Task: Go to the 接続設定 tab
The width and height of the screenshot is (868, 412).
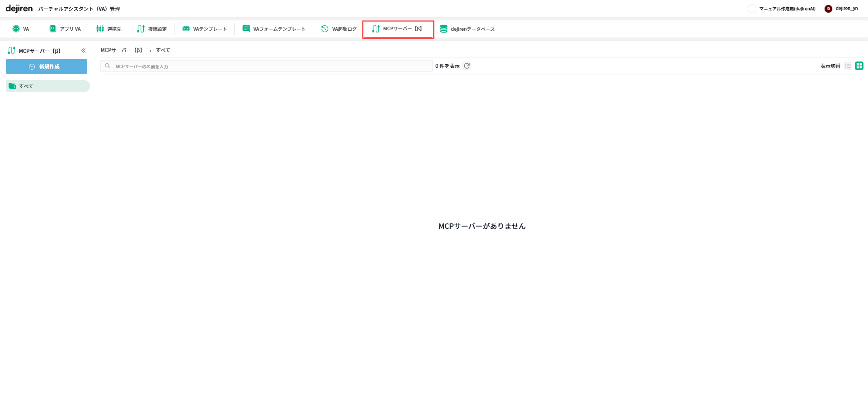Action: click(152, 29)
